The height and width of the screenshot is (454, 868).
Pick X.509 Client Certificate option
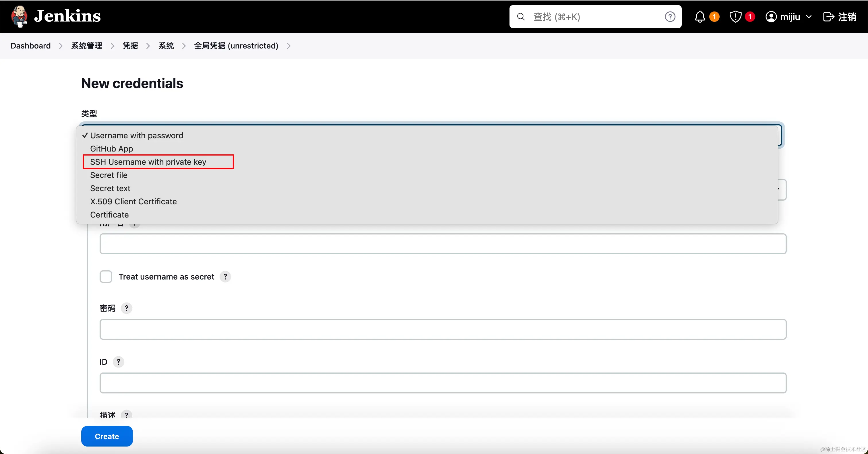pyautogui.click(x=133, y=201)
